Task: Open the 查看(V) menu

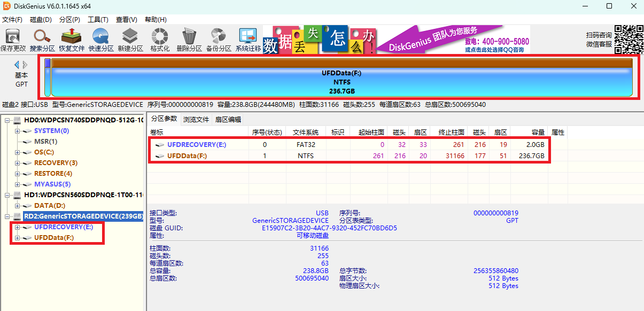Action: pos(127,20)
